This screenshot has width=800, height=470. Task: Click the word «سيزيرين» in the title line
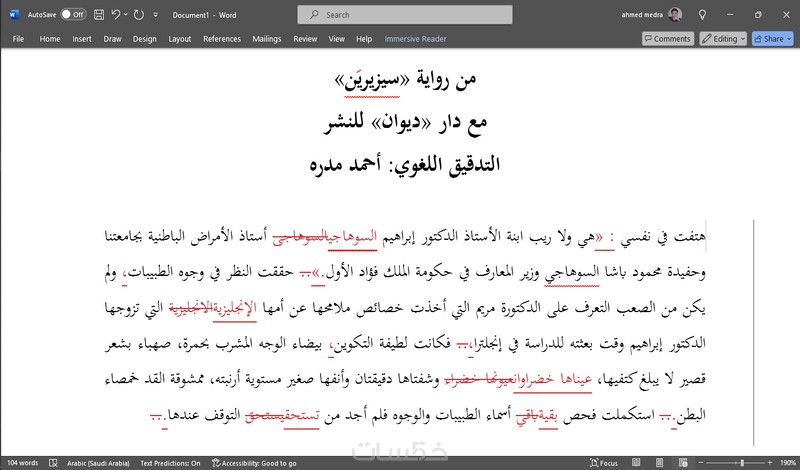tap(372, 80)
